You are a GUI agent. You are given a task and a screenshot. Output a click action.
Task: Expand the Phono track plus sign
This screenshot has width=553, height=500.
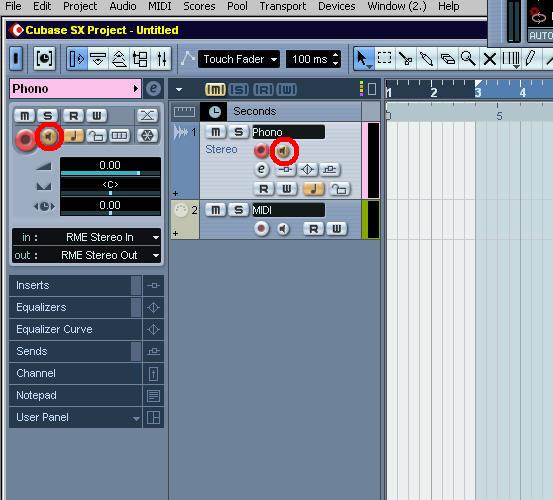[175, 194]
